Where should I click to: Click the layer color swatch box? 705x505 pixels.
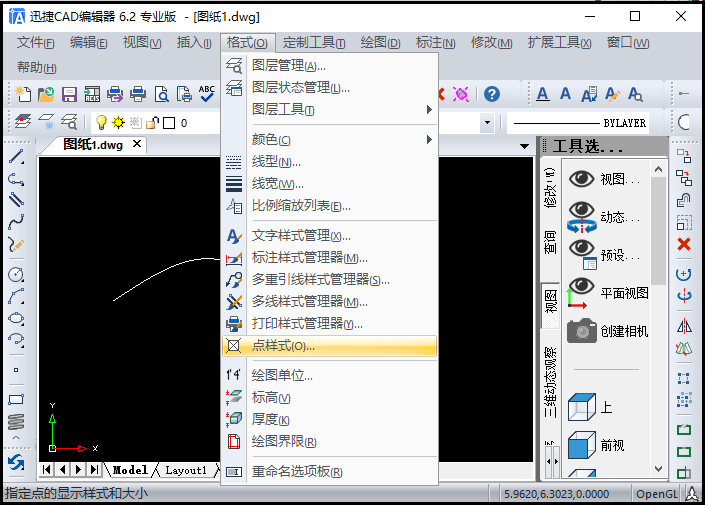169,123
